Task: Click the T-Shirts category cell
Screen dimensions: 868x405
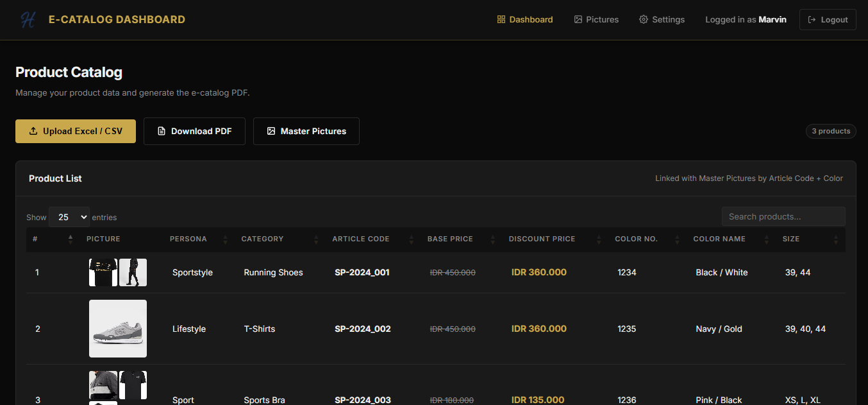Action: point(260,329)
